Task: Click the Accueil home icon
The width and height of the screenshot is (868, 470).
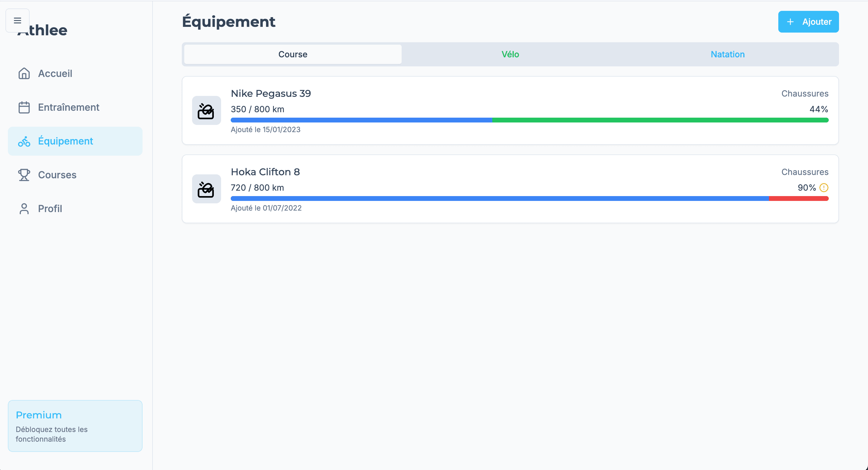Action: click(x=24, y=73)
